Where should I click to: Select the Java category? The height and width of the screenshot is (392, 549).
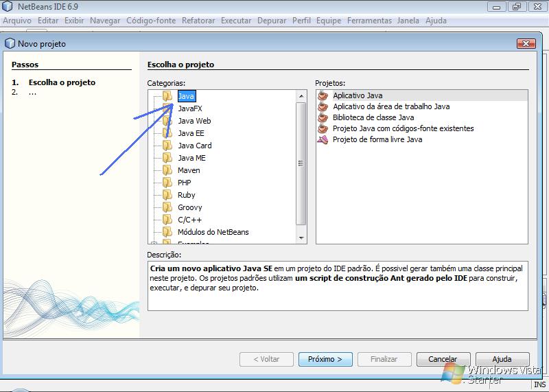pyautogui.click(x=186, y=96)
